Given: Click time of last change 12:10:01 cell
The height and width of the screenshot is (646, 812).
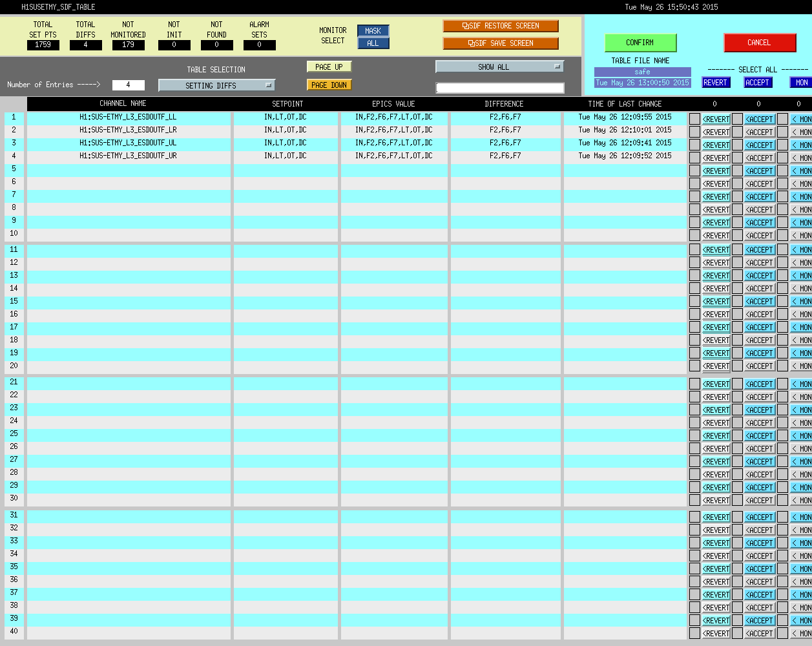Looking at the screenshot, I should (x=625, y=130).
